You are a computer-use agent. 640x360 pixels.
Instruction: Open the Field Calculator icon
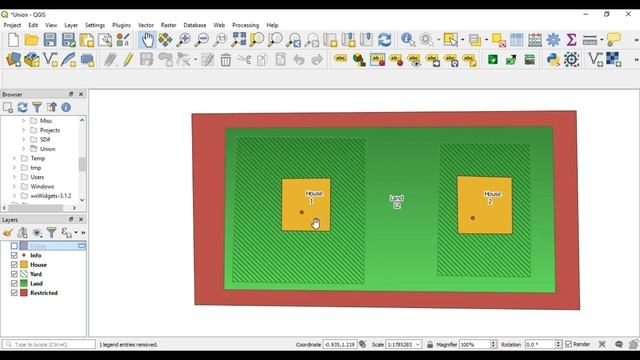(x=535, y=40)
